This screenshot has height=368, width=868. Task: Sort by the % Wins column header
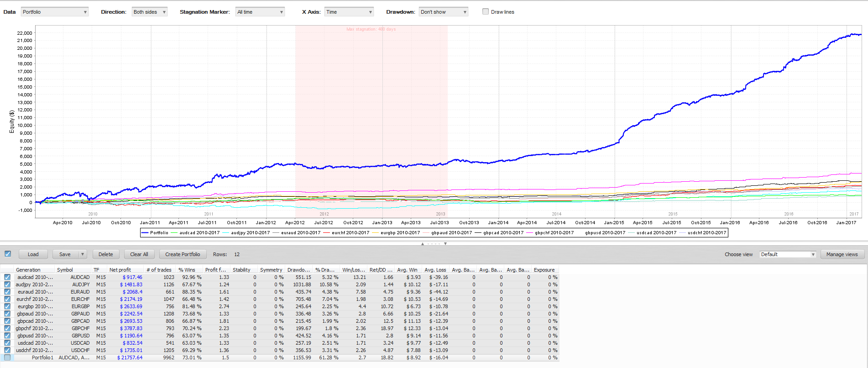189,270
